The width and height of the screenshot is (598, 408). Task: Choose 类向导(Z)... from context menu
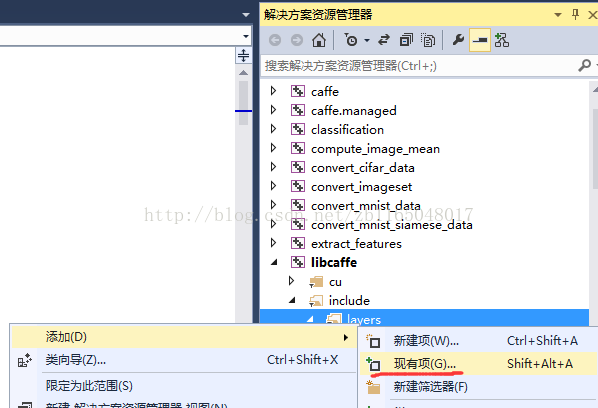(184, 360)
